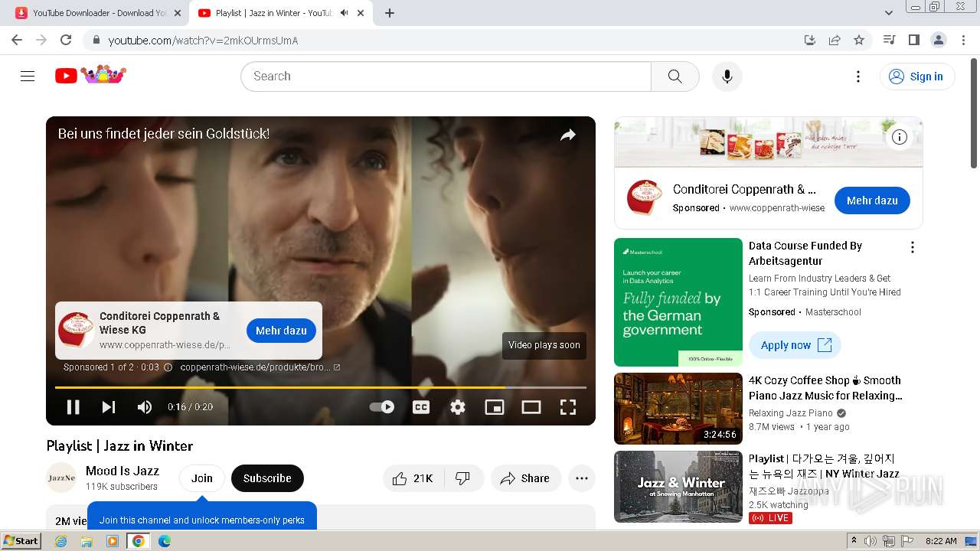Switch to theater mode

point(531,407)
